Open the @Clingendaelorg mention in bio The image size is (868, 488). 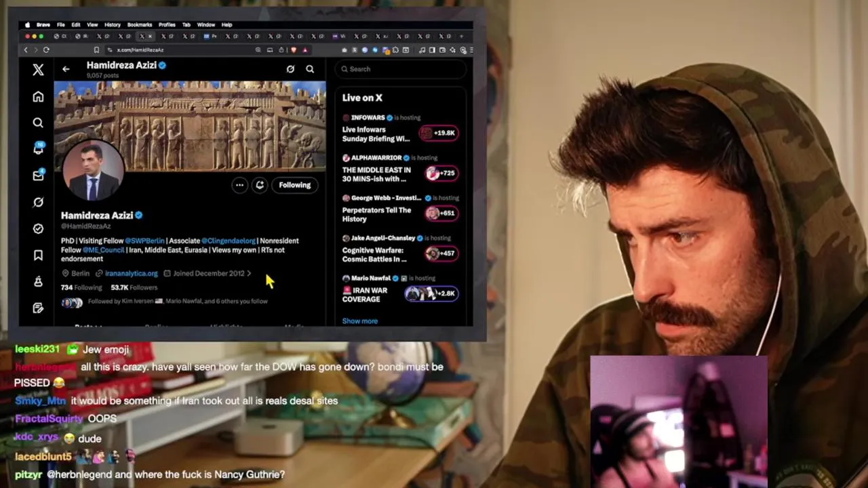pos(228,241)
